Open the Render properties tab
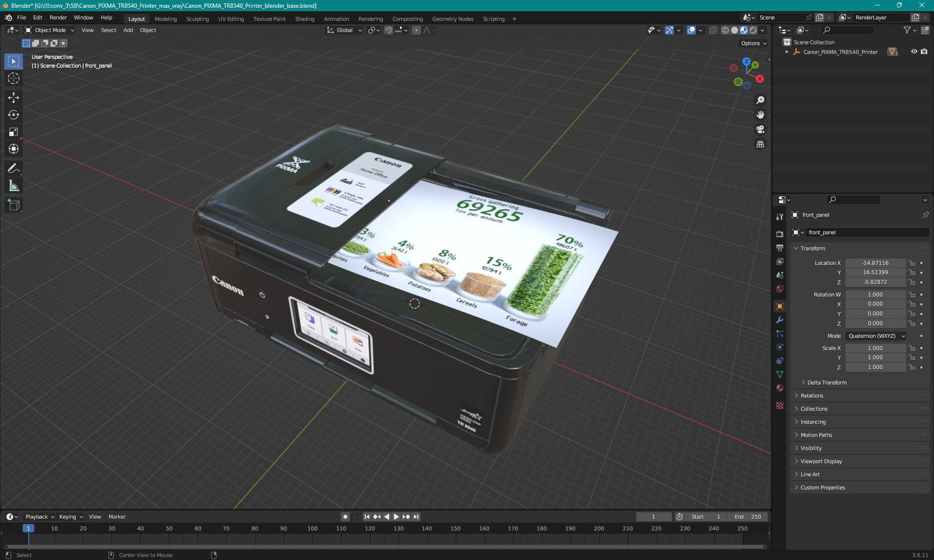This screenshot has height=560, width=934. point(780,234)
